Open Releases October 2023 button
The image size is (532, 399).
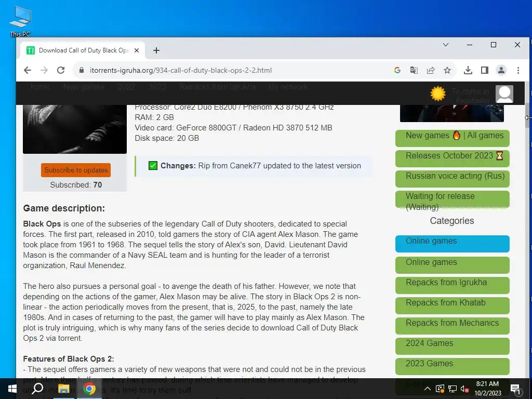(453, 158)
